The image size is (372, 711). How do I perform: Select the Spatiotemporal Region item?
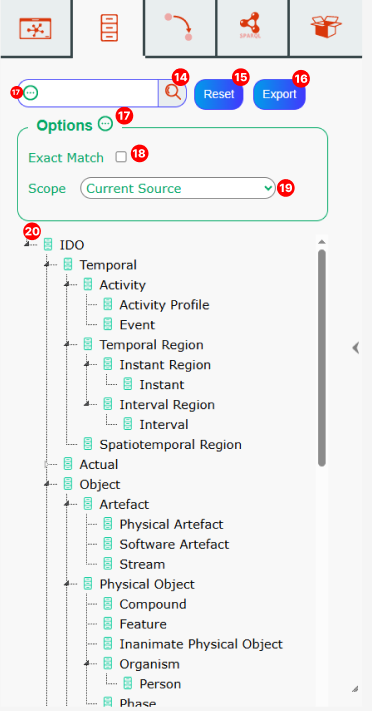pyautogui.click(x=170, y=444)
